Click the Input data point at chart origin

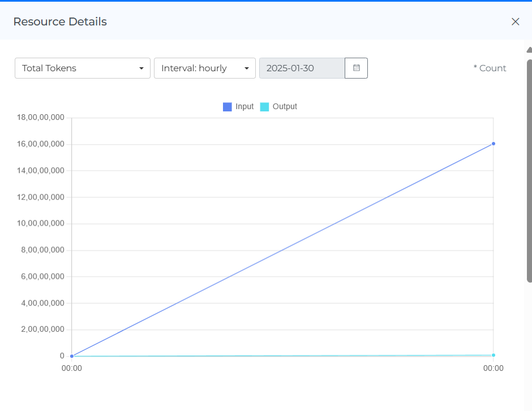[72, 356]
